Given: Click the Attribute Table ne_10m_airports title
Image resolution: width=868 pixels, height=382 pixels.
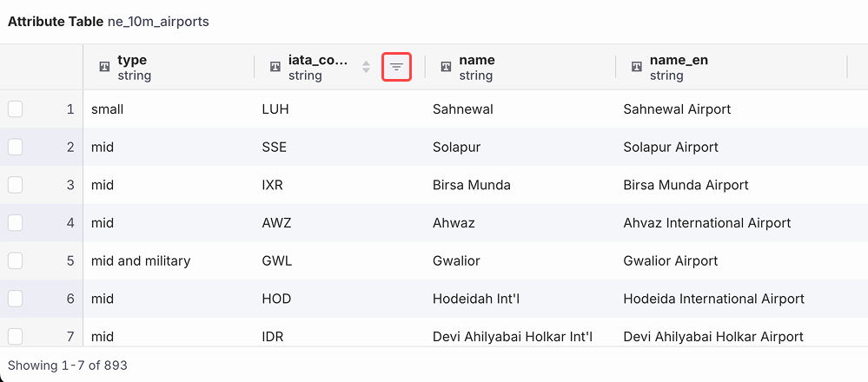Looking at the screenshot, I should tap(109, 22).
